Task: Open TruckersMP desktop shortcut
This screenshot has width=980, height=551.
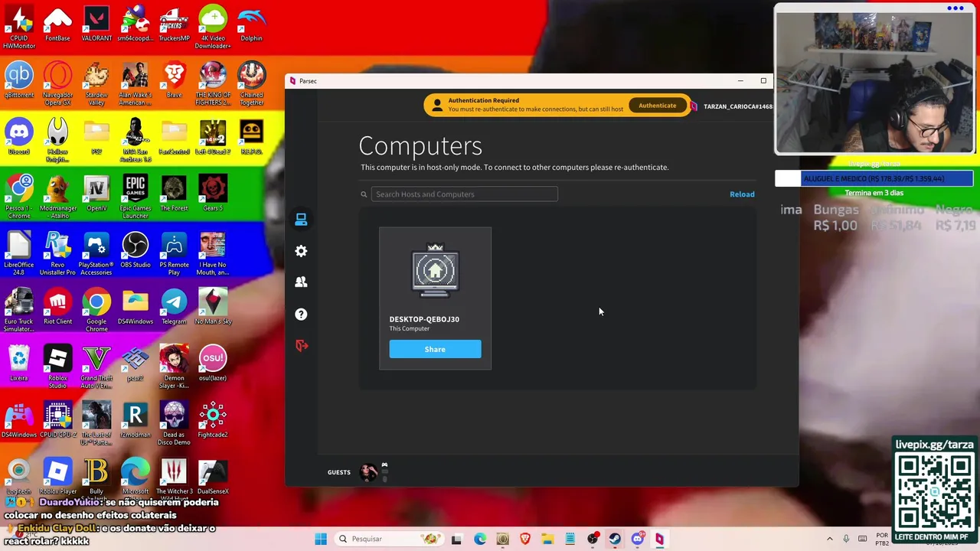Action: tap(174, 23)
